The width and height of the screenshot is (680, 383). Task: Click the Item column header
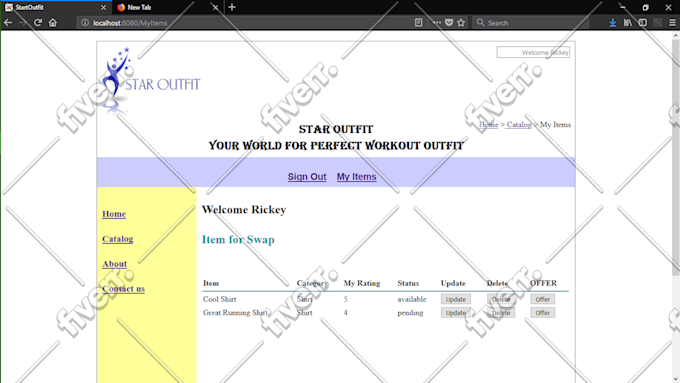point(211,283)
